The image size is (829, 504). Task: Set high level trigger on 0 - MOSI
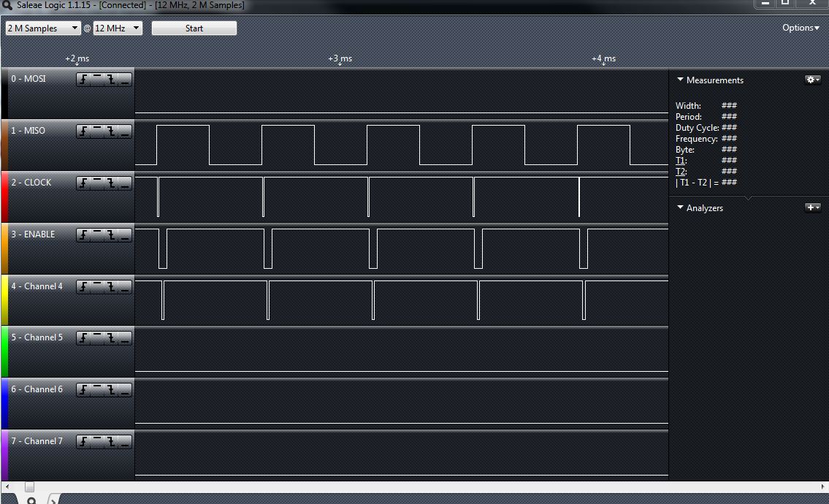click(x=97, y=80)
